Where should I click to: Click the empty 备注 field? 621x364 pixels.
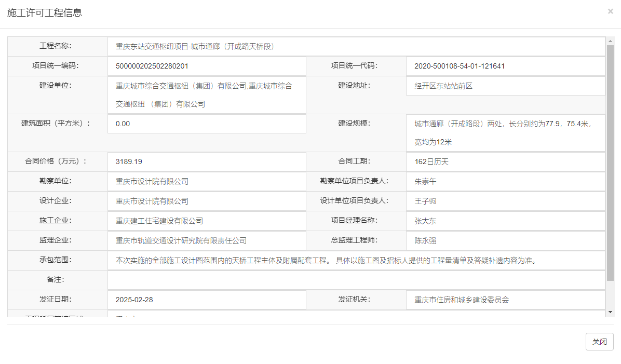click(x=356, y=280)
